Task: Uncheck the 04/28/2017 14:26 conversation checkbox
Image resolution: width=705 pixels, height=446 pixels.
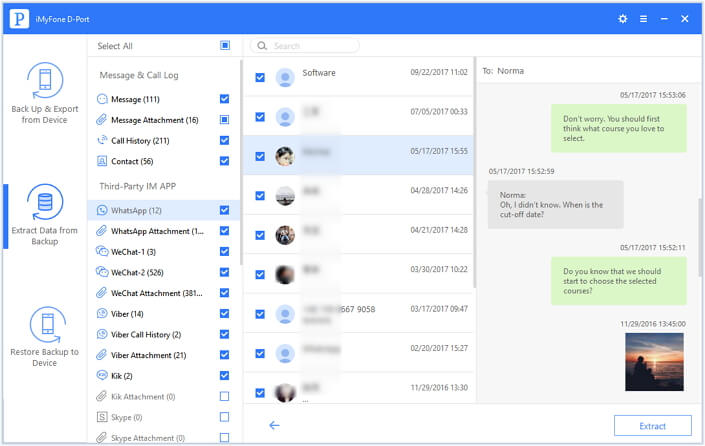Action: tap(260, 196)
